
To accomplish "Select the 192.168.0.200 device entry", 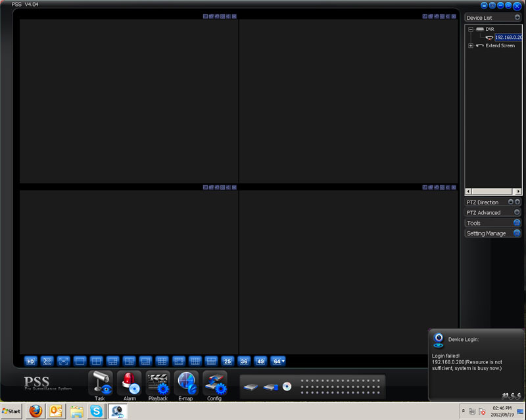I will coord(508,37).
